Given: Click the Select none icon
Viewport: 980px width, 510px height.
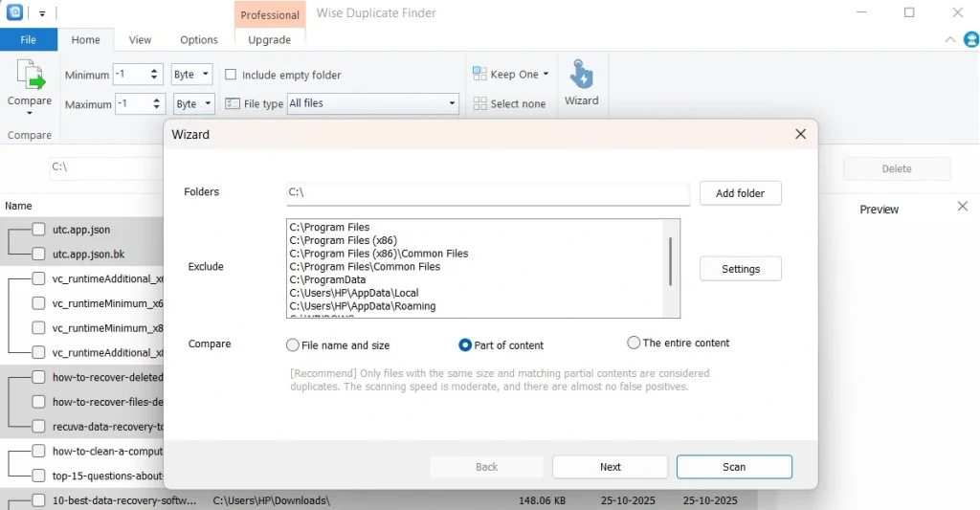Looking at the screenshot, I should (479, 103).
